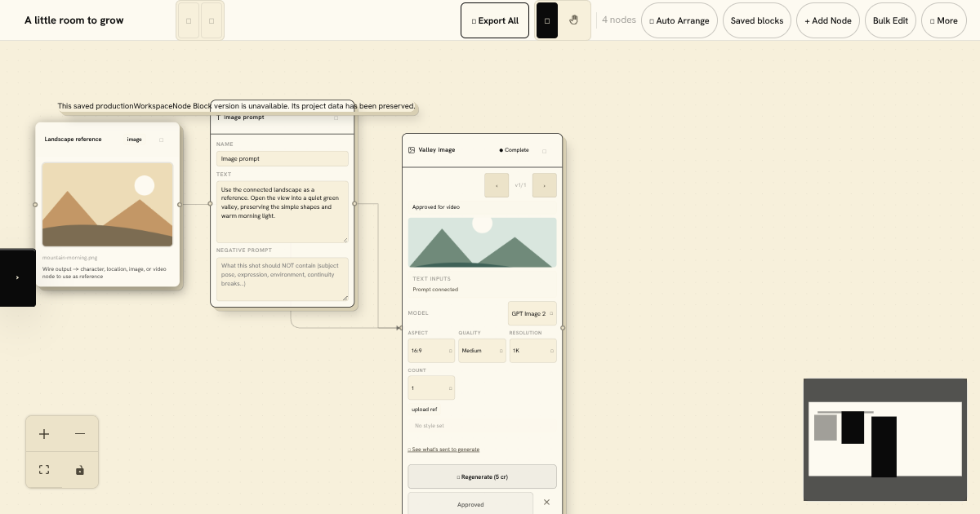Image resolution: width=980 pixels, height=514 pixels.
Task: Click the image icon beside Valley image
Action: pos(412,150)
